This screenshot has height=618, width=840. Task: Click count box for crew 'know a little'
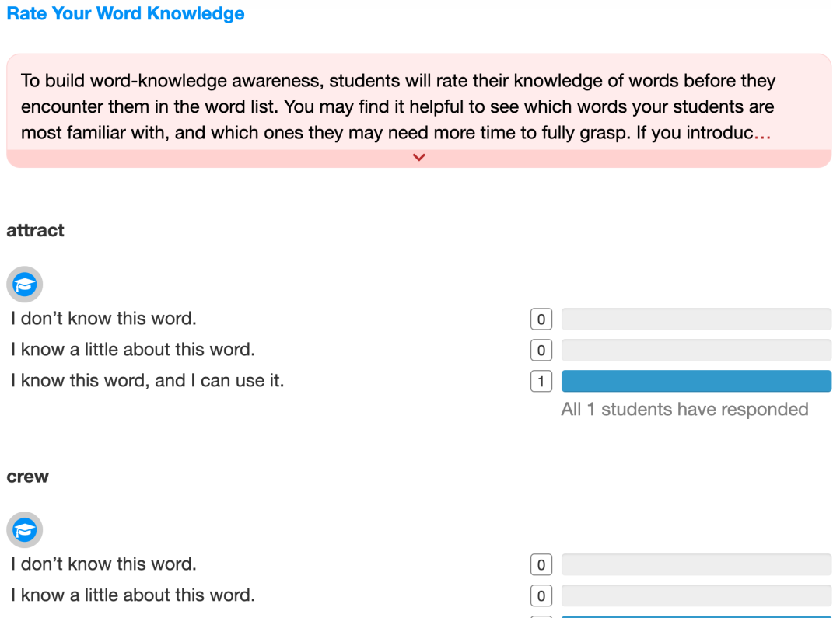[x=541, y=595]
